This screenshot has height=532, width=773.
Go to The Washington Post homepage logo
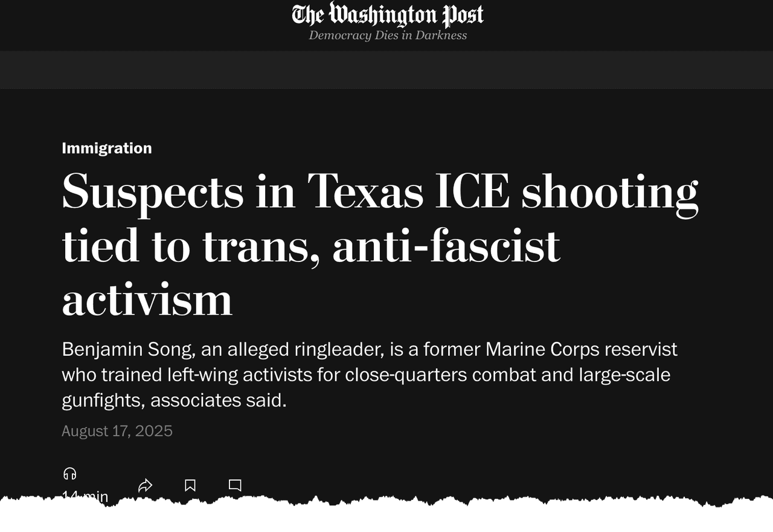388,15
